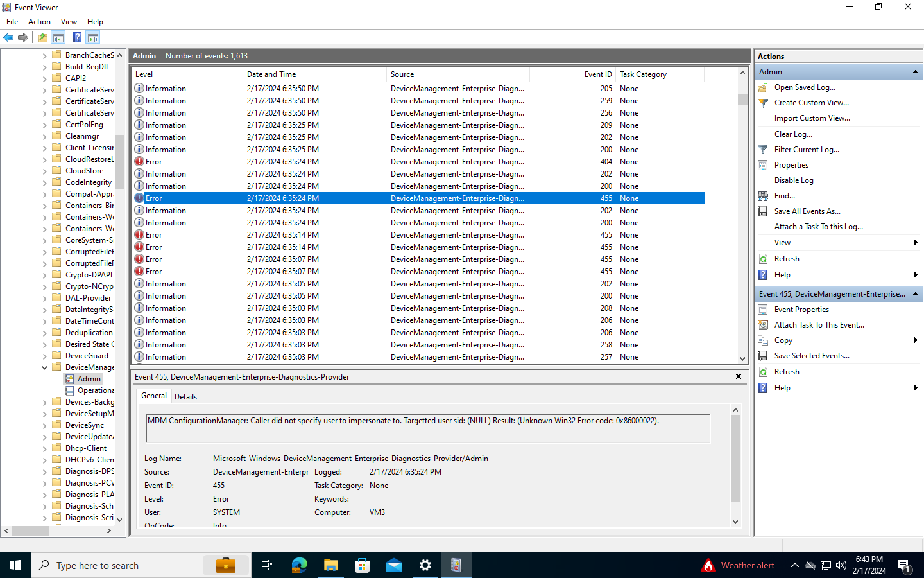Toggle the Action pane visibility
The width and height of the screenshot is (924, 578).
pyautogui.click(x=94, y=37)
